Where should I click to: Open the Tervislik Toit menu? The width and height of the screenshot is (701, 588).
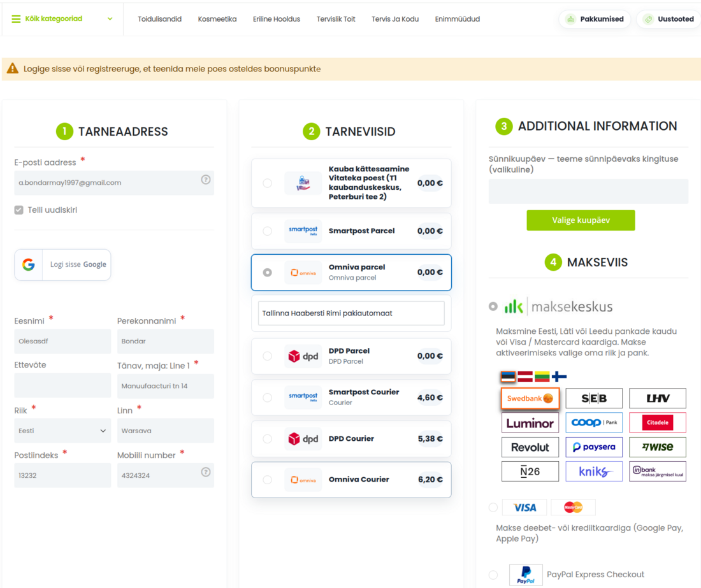336,19
